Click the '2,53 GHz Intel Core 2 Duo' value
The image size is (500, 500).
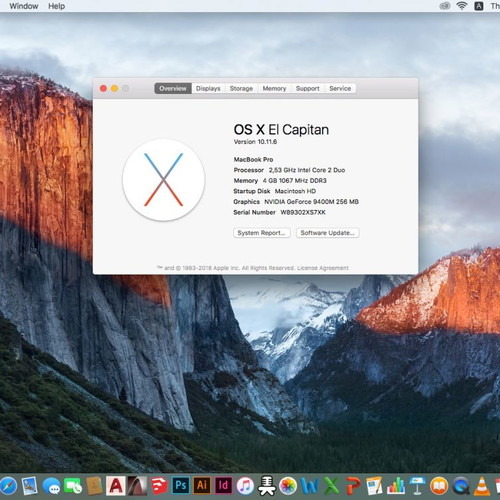coord(307,170)
